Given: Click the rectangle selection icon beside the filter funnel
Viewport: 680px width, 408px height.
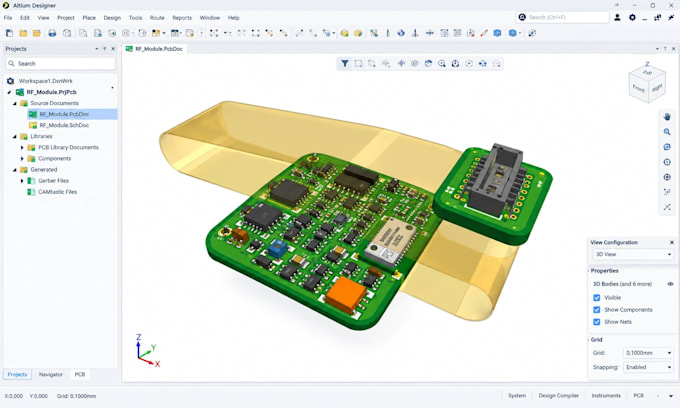Looking at the screenshot, I should click(358, 63).
